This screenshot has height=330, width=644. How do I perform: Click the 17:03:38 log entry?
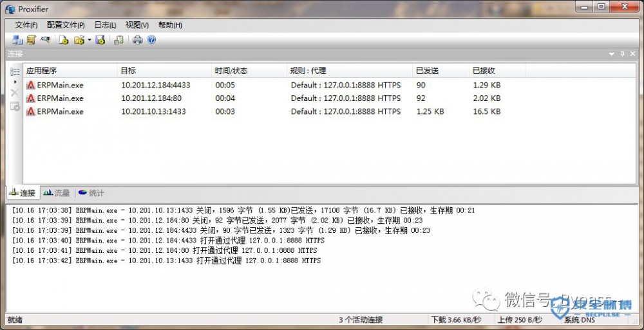(243, 210)
